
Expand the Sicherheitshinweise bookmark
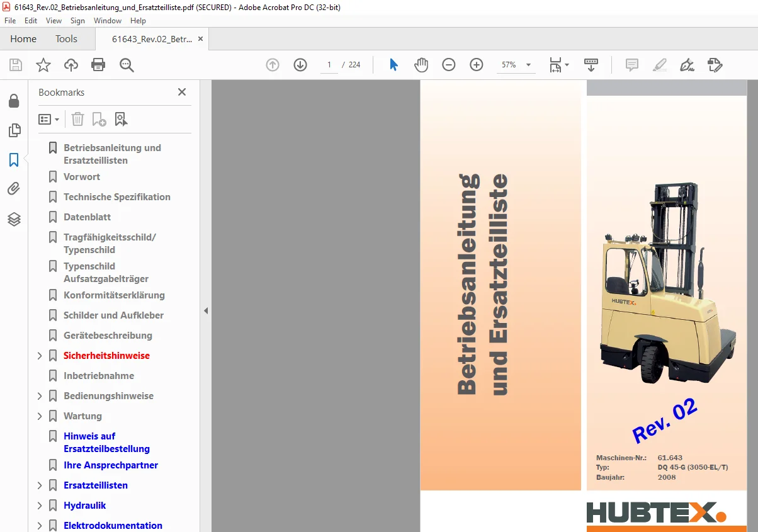40,356
